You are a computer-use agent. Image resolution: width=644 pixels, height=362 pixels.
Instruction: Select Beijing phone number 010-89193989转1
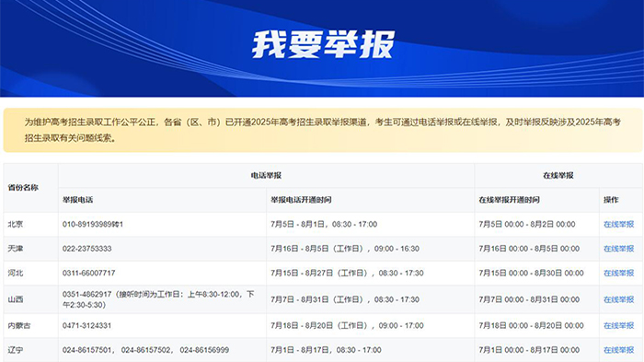(93, 224)
